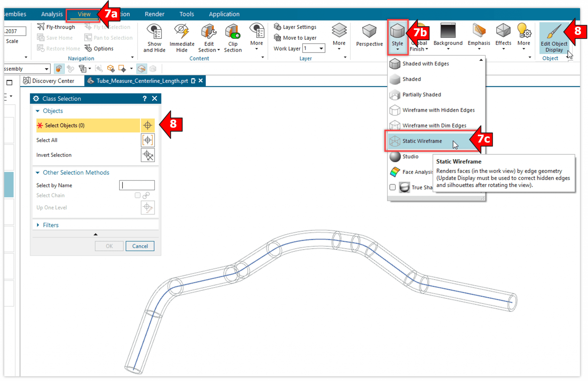The width and height of the screenshot is (588, 381).
Task: Check the Select Chain option
Action: pyautogui.click(x=137, y=195)
